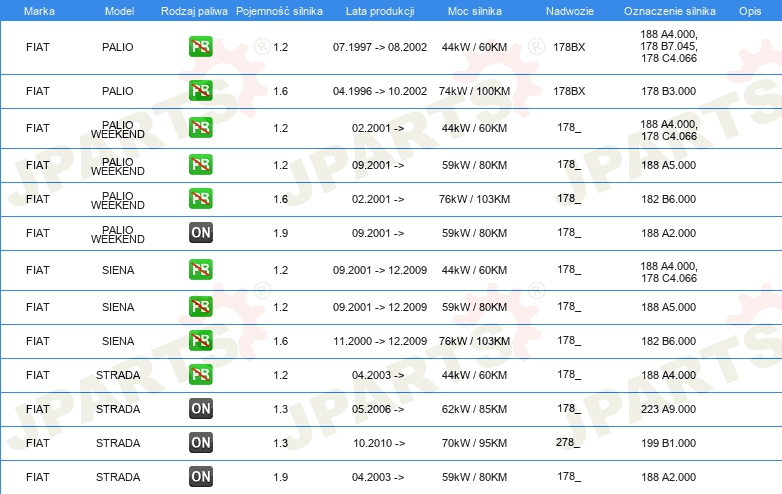Select body code 178BX in Palio 1.2 row
Image resolution: width=782 pixels, height=494 pixels.
pos(569,47)
